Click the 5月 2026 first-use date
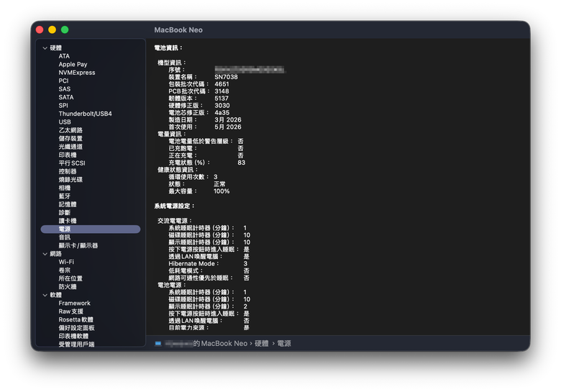Screen dimensions: 561x392 (228, 127)
